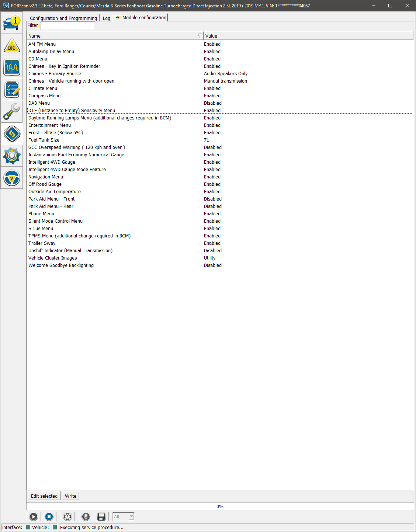Click the Edit selected button

(x=44, y=496)
